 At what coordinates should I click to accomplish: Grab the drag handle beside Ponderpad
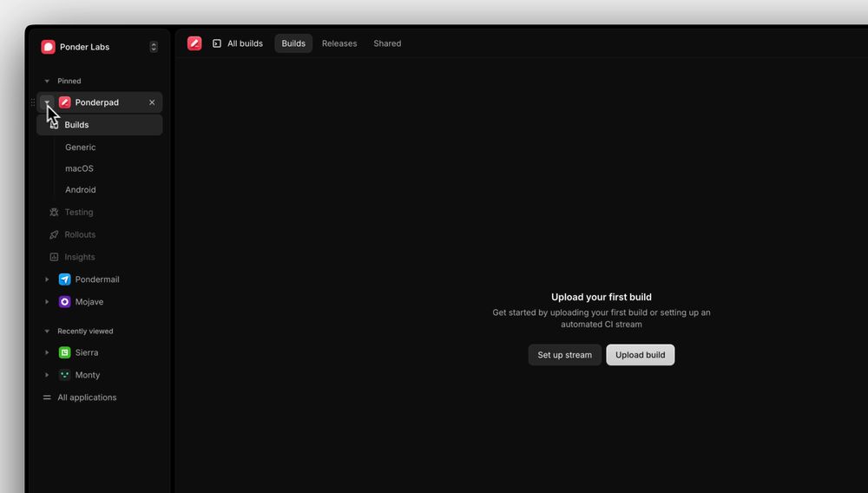click(33, 102)
